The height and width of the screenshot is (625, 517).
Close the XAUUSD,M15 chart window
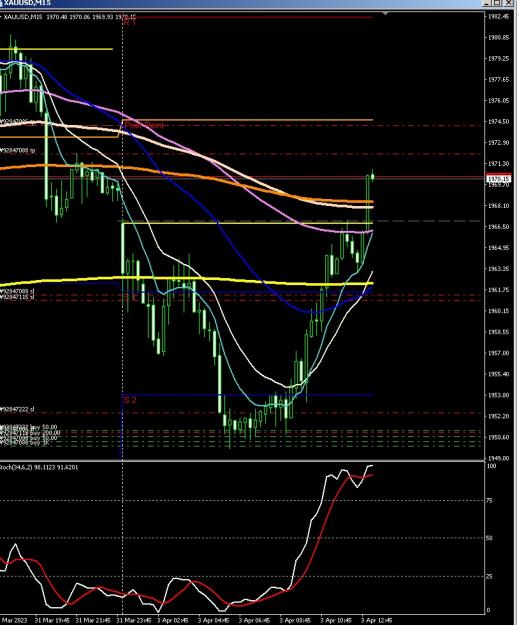(x=509, y=3)
